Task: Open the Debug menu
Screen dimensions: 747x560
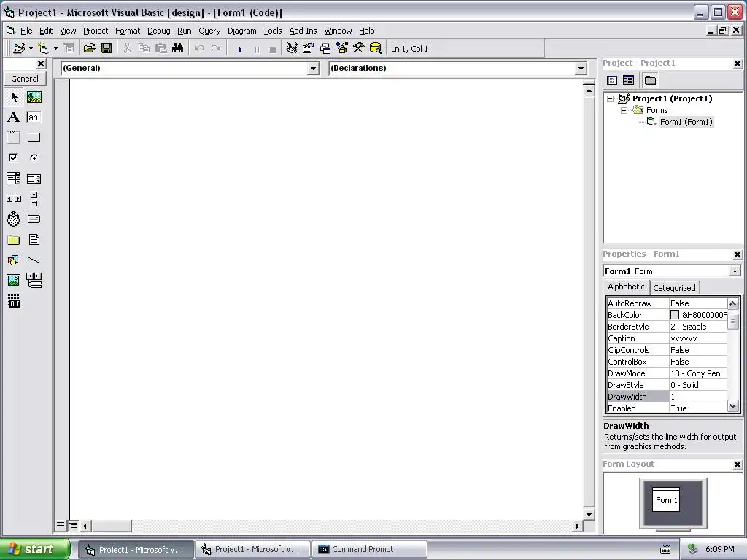Action: point(158,31)
